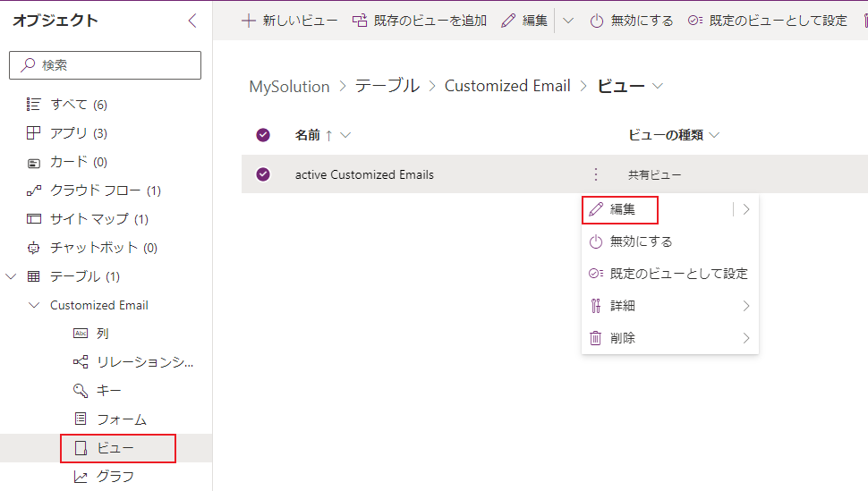Go to Customized Email breadcrumb
This screenshot has width=868, height=491.
[x=507, y=86]
